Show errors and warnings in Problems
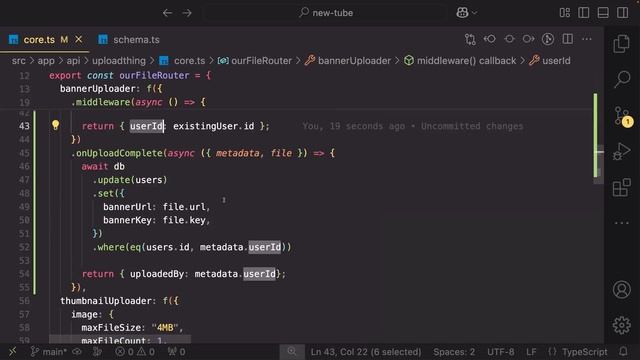Screen dimensions: 640x360 pos(135,352)
